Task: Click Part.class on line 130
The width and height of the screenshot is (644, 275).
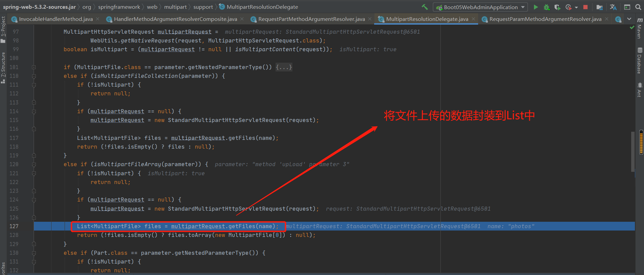Action: 111,253
